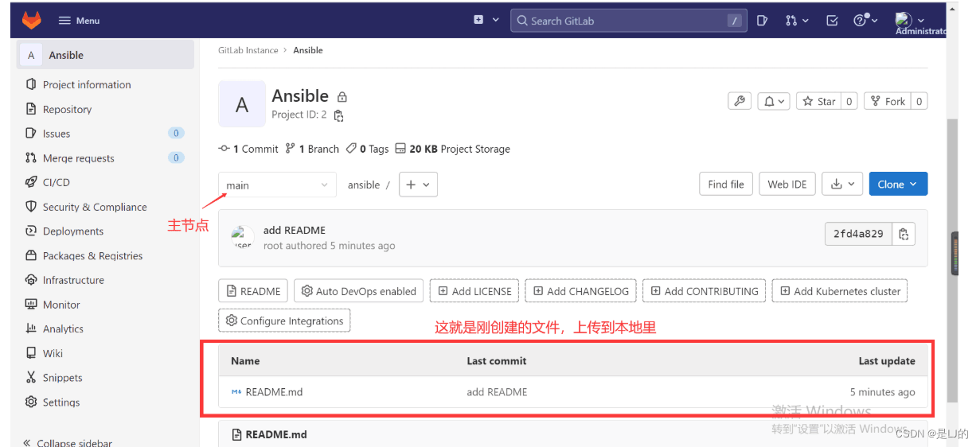Click Configure Integrations button

click(284, 321)
